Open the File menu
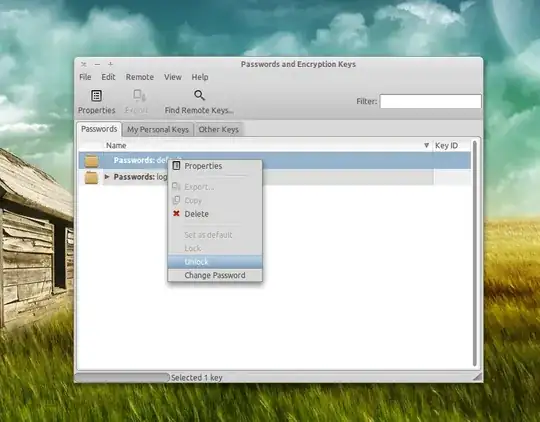Screen dimensions: 540x422 [85, 77]
